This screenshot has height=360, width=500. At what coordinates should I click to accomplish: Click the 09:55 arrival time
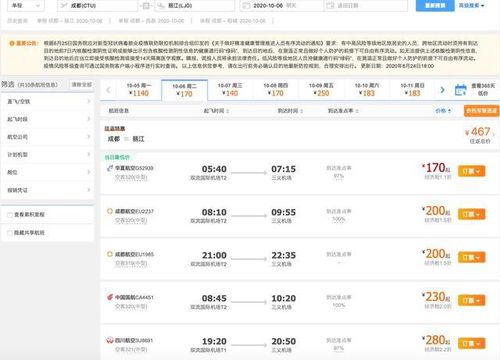pyautogui.click(x=283, y=212)
